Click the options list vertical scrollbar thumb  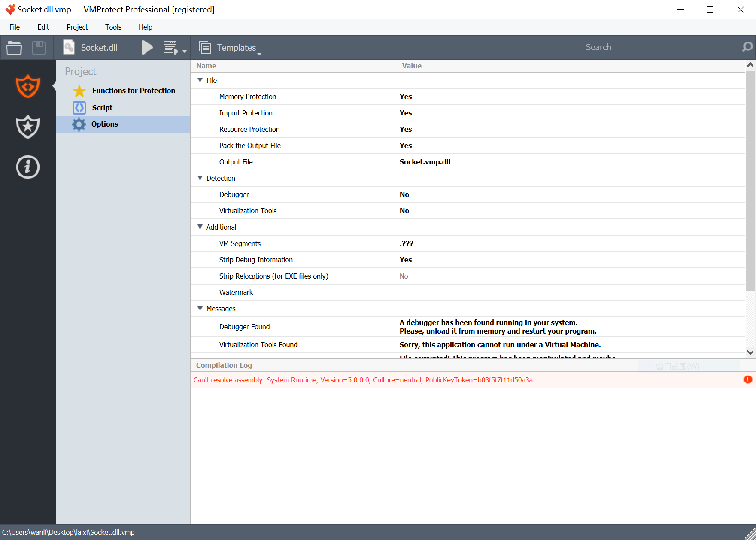750,181
